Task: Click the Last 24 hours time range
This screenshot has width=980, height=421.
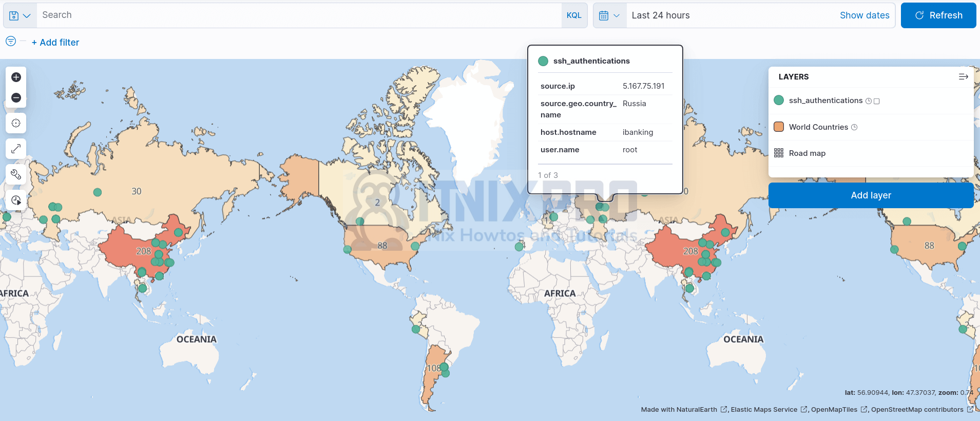Action: click(x=661, y=15)
